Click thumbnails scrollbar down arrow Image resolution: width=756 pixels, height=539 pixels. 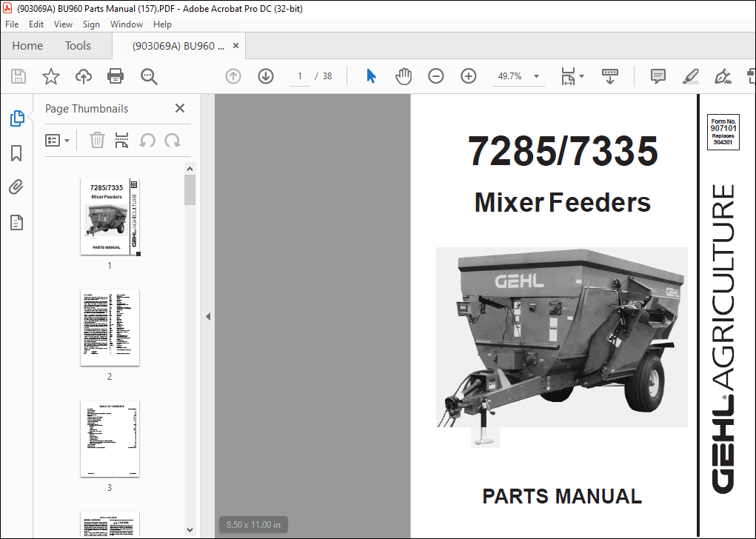(x=190, y=530)
